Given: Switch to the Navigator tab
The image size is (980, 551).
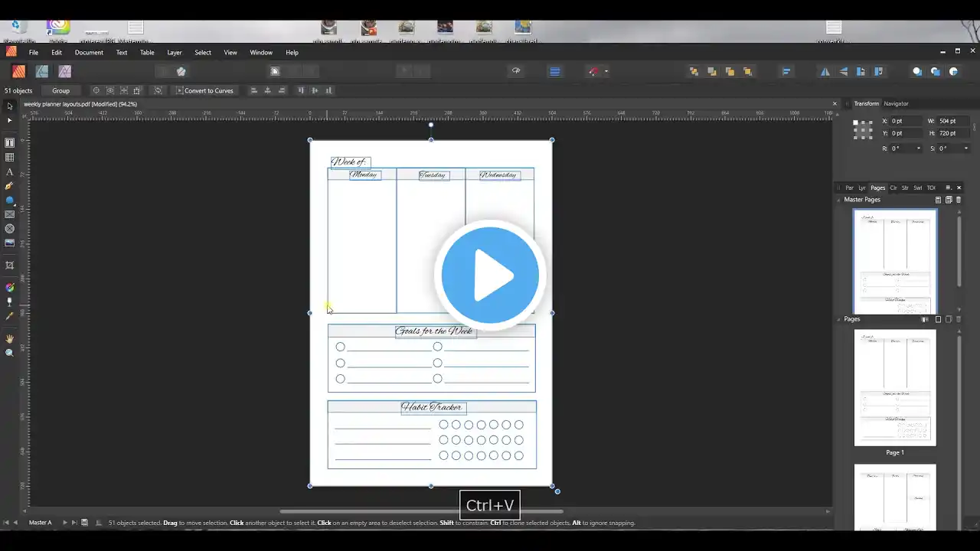Looking at the screenshot, I should [x=896, y=103].
